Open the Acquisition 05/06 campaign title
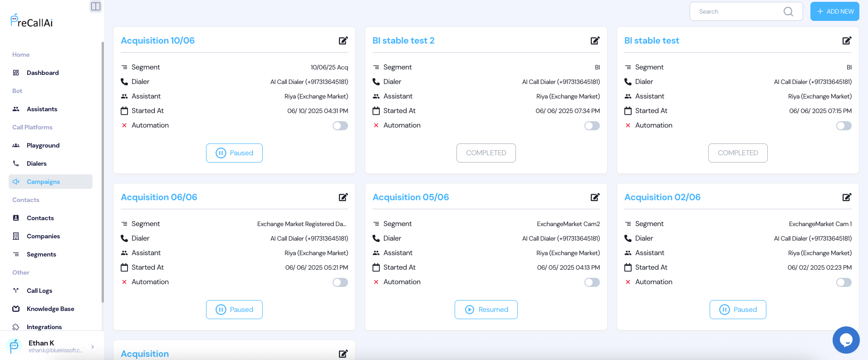Image resolution: width=868 pixels, height=360 pixels. pyautogui.click(x=411, y=197)
